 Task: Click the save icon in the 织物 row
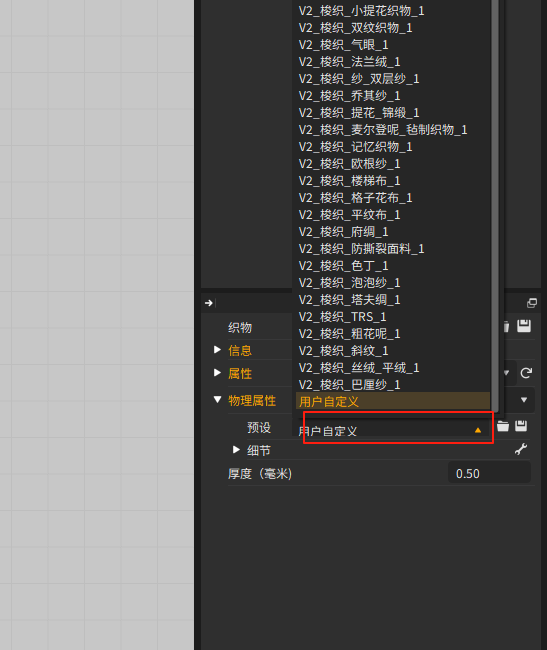coord(524,326)
